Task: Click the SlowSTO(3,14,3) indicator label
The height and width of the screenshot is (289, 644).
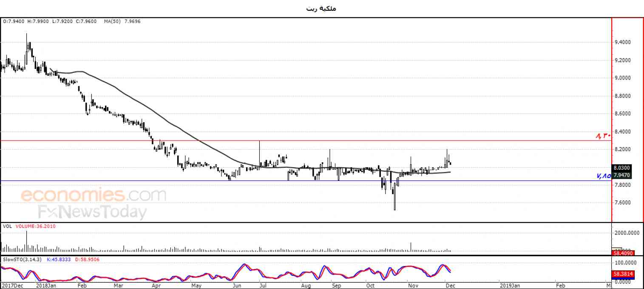Action: point(22,259)
